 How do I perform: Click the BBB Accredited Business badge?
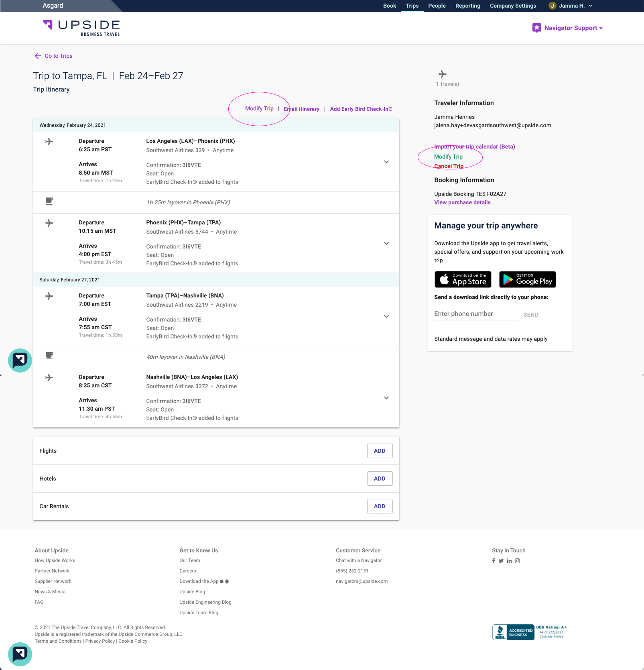click(530, 632)
